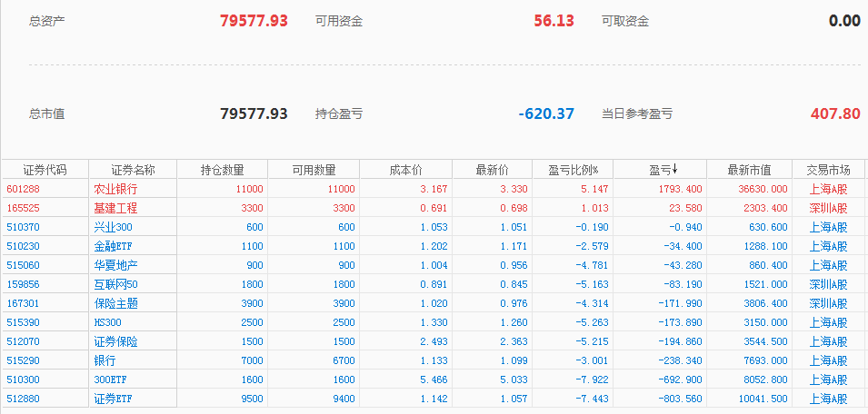Click profit value 1793.400 for 农业银行

coord(681,189)
